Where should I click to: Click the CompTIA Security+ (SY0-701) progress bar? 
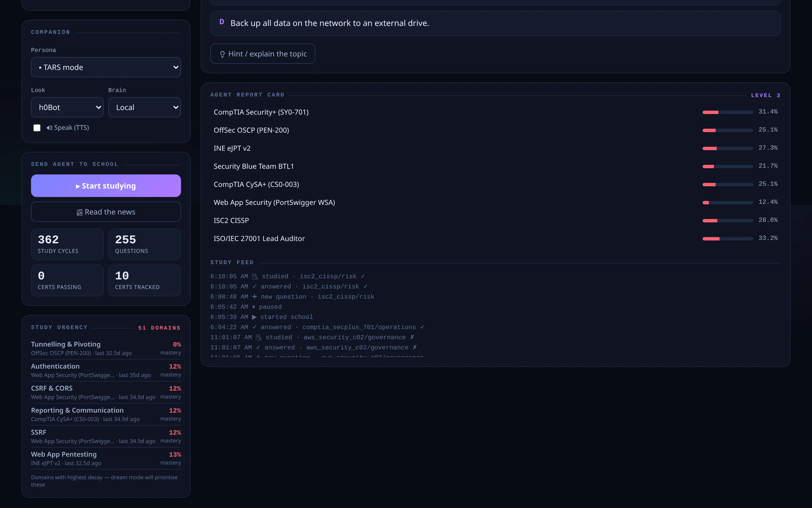728,112
